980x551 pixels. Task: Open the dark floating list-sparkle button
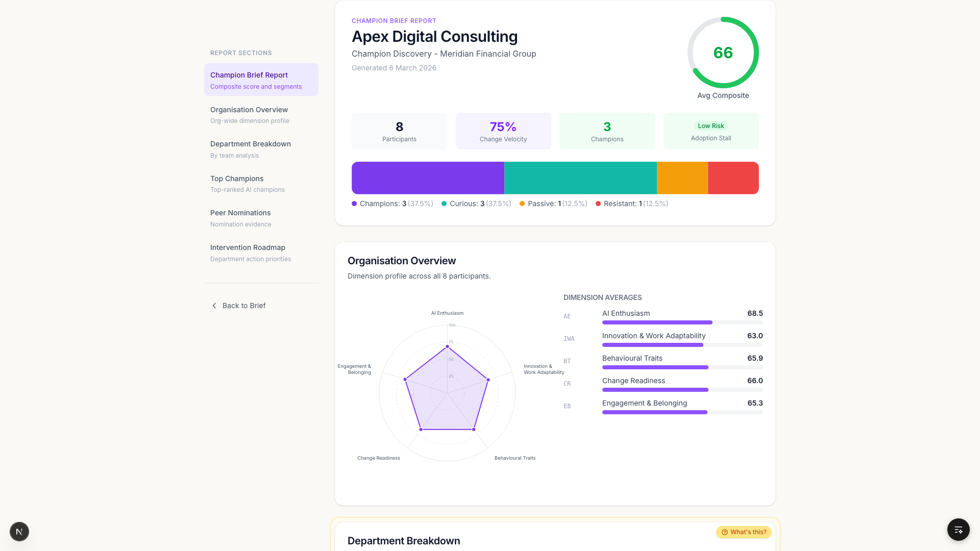click(x=958, y=530)
